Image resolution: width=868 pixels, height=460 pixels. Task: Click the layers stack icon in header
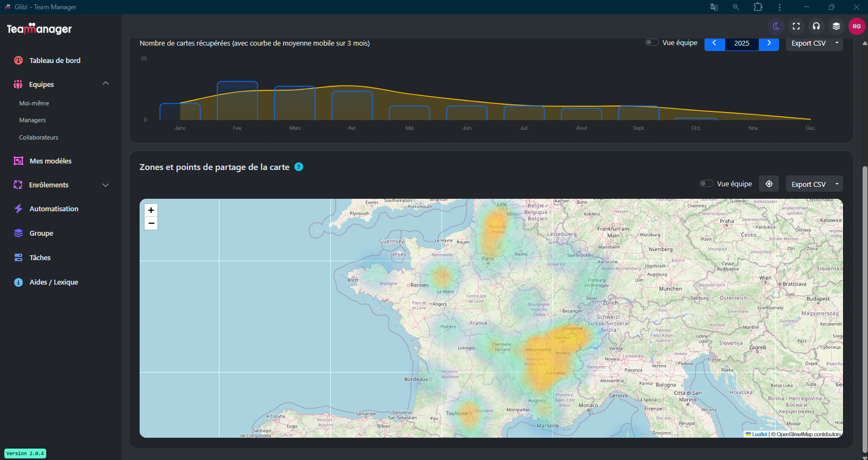coord(836,26)
